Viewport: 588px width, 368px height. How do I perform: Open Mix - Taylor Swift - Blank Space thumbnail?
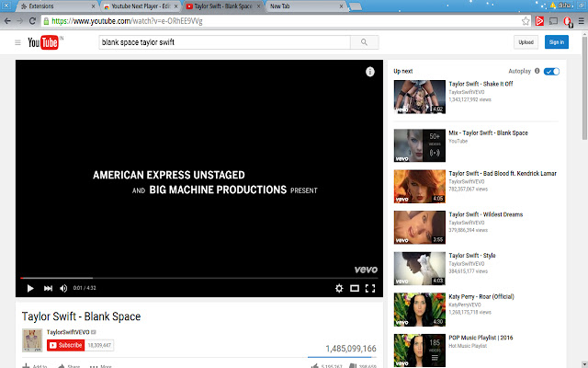pyautogui.click(x=419, y=145)
